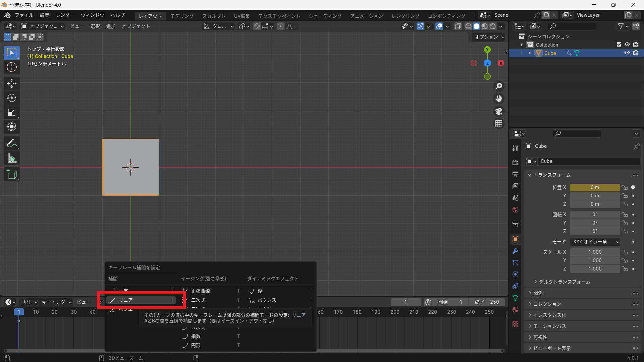Activate the Annotate pencil tool
This screenshot has width=644, height=362.
(x=12, y=143)
